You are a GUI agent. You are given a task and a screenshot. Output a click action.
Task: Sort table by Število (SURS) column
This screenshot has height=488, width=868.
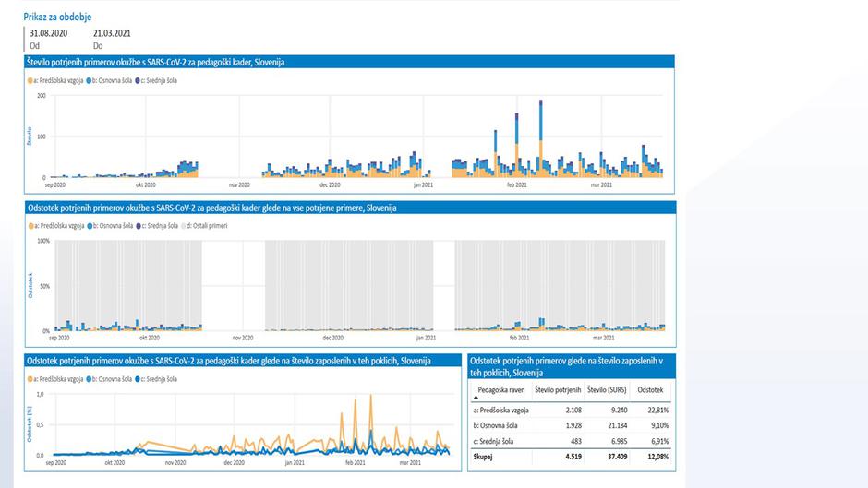pyautogui.click(x=610, y=390)
